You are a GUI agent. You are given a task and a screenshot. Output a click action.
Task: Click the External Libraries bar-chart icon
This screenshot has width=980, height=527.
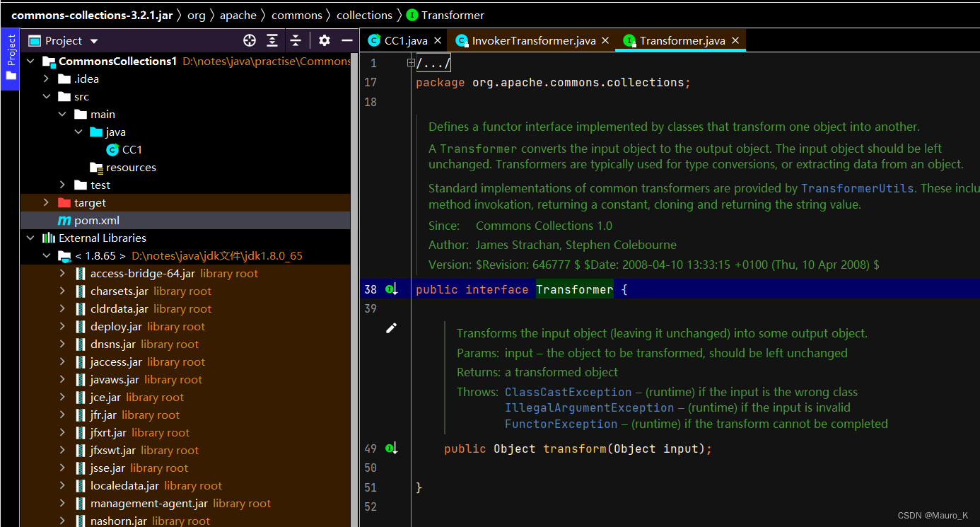[x=48, y=238]
